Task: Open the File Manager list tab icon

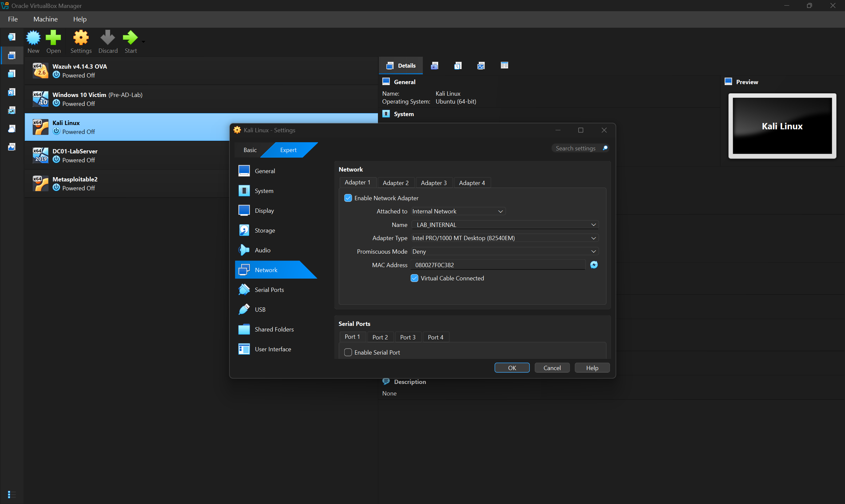Action: pyautogui.click(x=505, y=66)
